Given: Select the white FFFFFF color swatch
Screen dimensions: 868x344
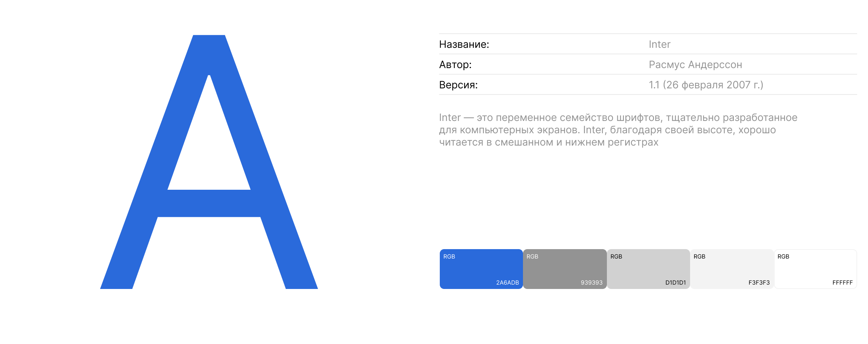Looking at the screenshot, I should click(x=815, y=269).
